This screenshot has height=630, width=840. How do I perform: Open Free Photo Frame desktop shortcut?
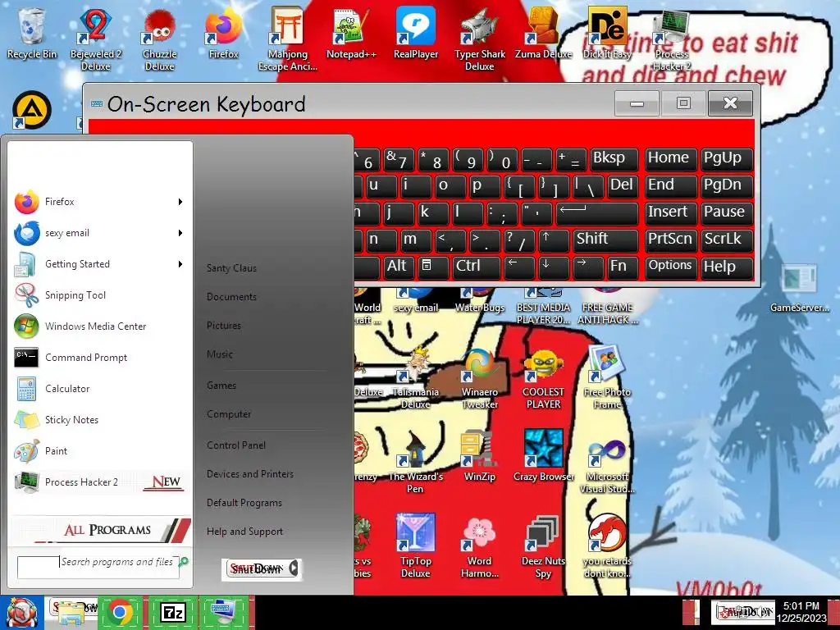[x=607, y=378]
